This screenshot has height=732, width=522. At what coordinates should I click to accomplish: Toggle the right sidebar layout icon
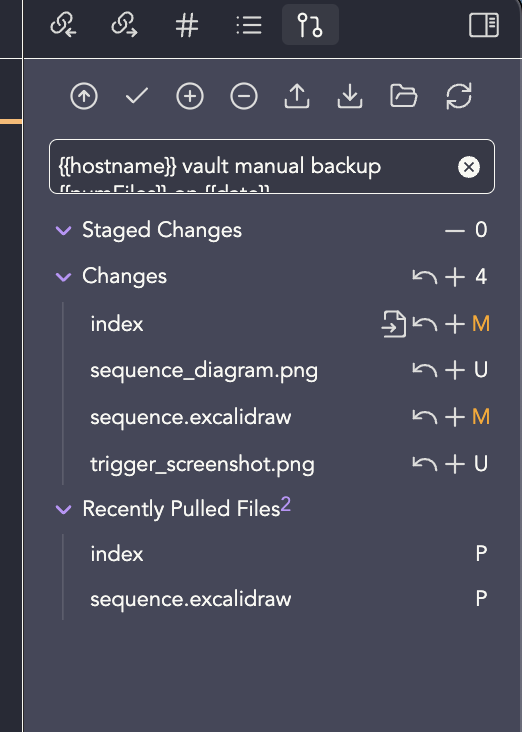(x=484, y=25)
